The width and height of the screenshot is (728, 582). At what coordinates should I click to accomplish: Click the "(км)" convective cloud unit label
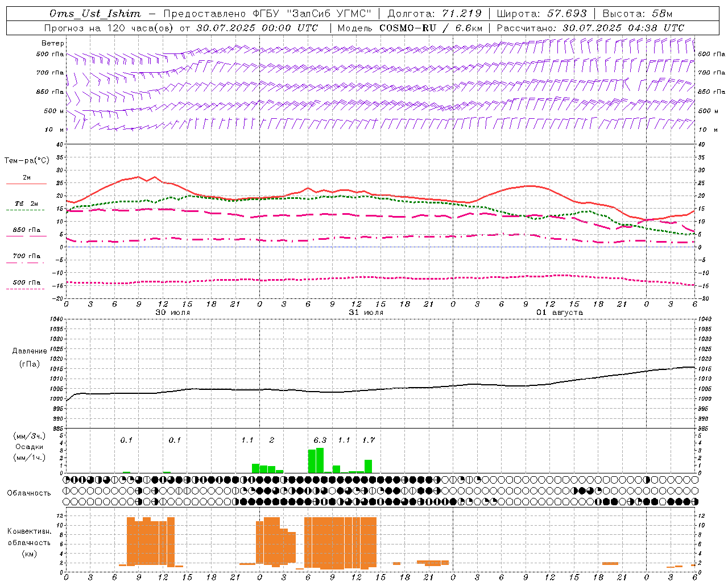(30, 554)
